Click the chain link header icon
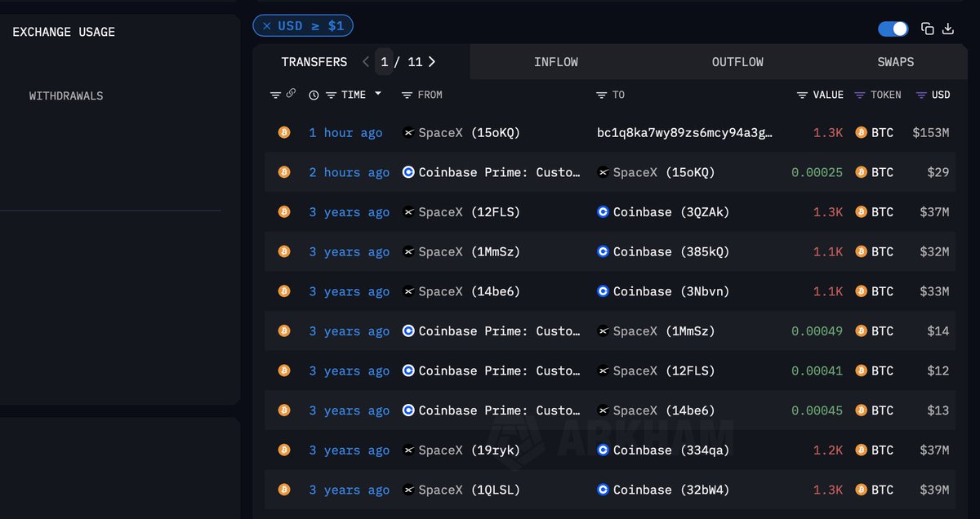Image resolution: width=980 pixels, height=519 pixels. coord(291,94)
